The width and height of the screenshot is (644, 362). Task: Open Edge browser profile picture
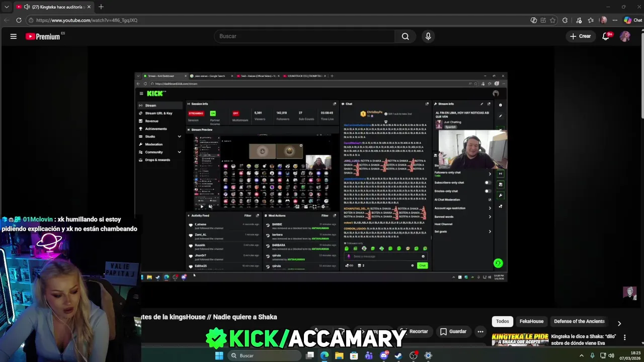tap(603, 20)
